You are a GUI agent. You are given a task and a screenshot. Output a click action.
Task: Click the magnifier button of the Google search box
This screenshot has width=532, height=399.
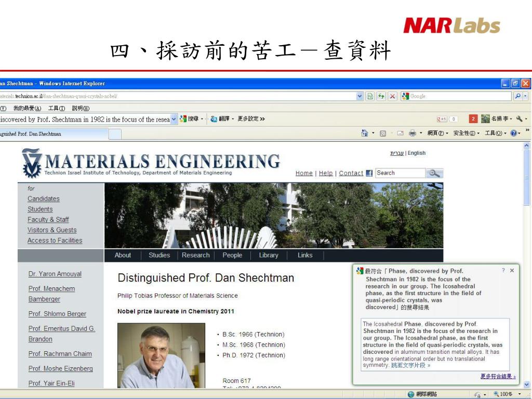pos(518,96)
